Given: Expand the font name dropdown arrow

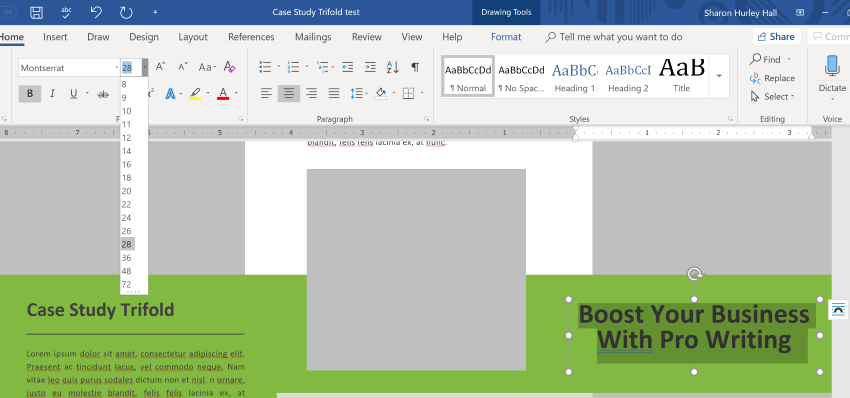Looking at the screenshot, I should coord(117,68).
